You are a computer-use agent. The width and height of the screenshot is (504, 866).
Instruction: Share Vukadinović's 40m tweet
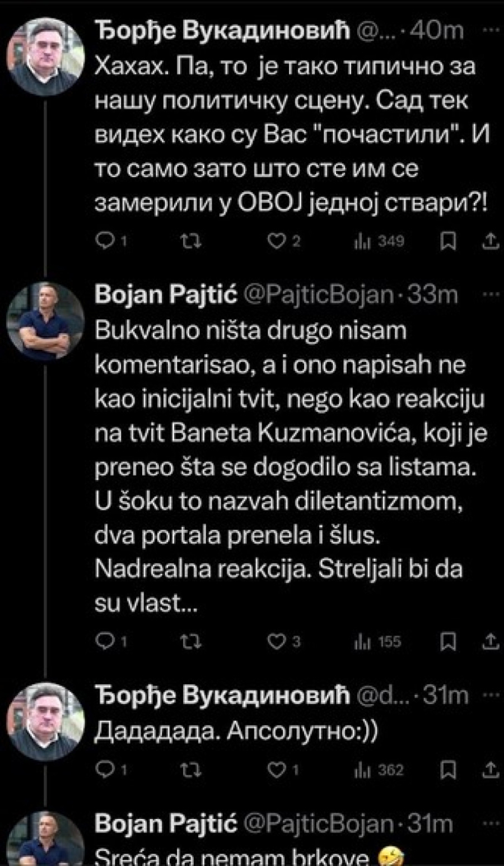click(490, 242)
